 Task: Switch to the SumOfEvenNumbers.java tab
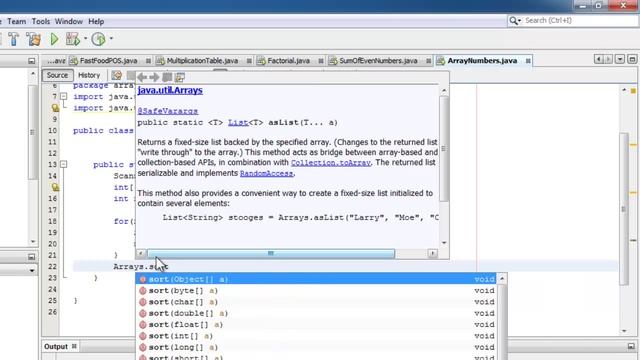tap(378, 61)
